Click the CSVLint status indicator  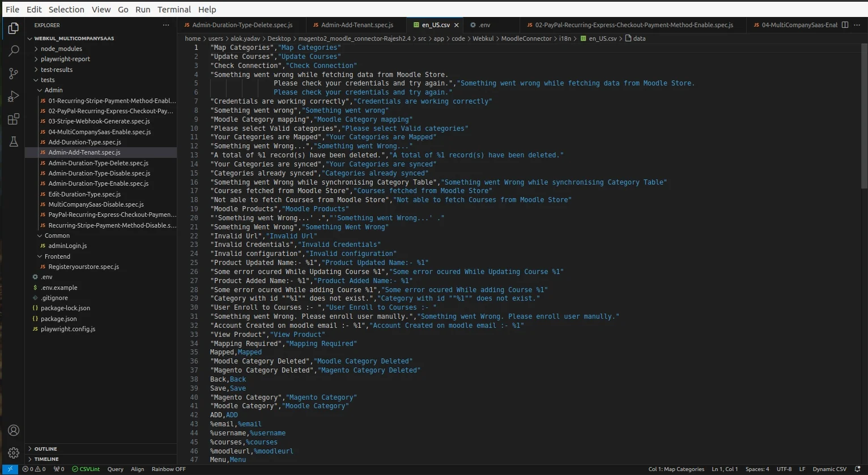[86, 469]
